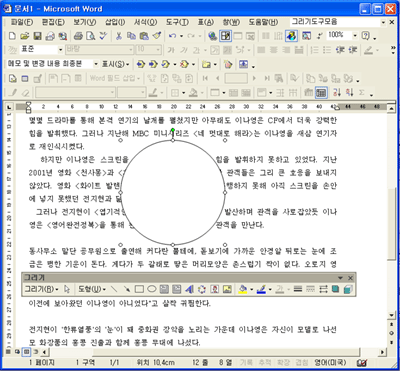Expand line color dropdown arrow
This screenshot has width=400, height=371.
point(270,289)
